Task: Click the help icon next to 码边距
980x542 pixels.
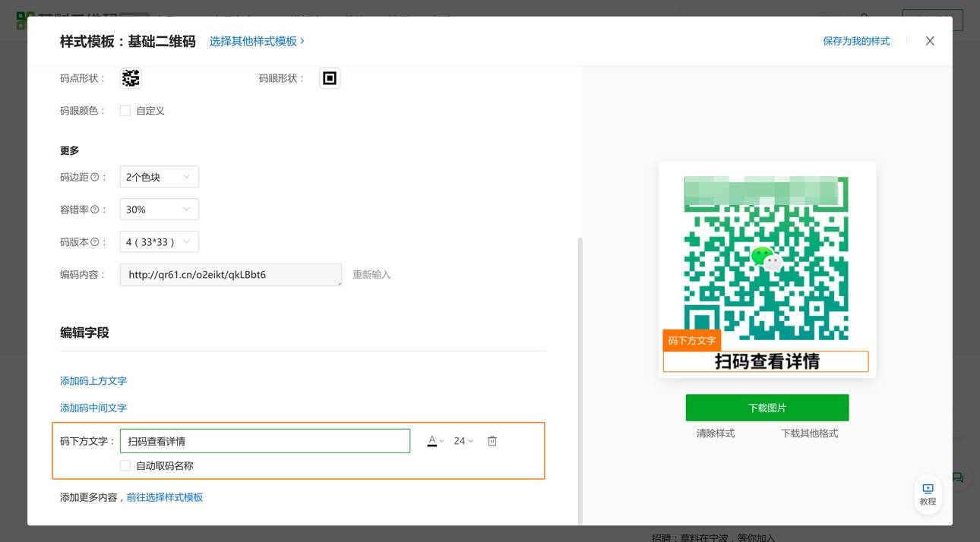Action: click(95, 177)
